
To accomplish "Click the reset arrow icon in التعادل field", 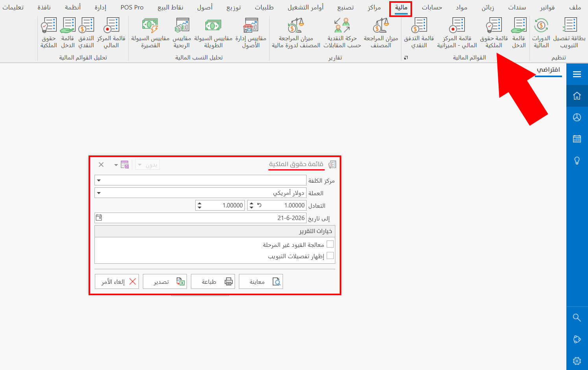I will 259,205.
